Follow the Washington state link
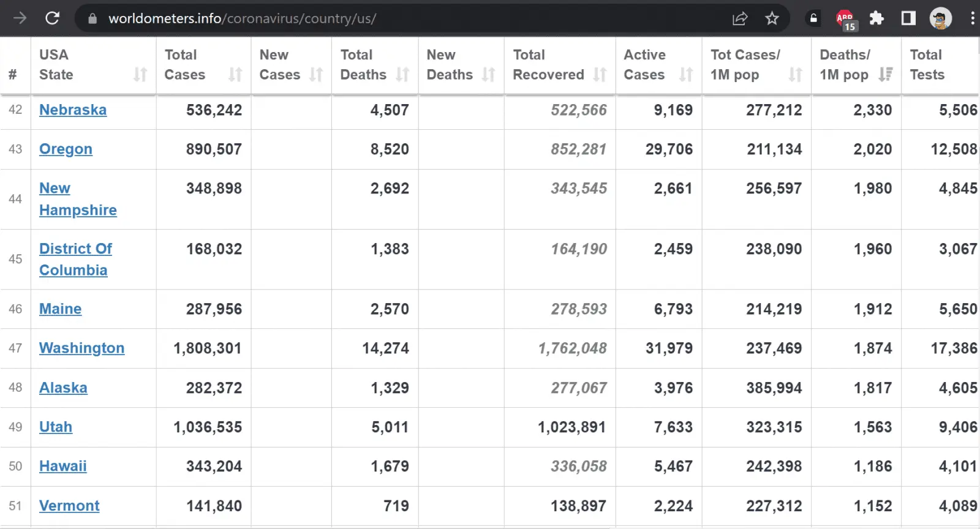The image size is (980, 529). 81,348
